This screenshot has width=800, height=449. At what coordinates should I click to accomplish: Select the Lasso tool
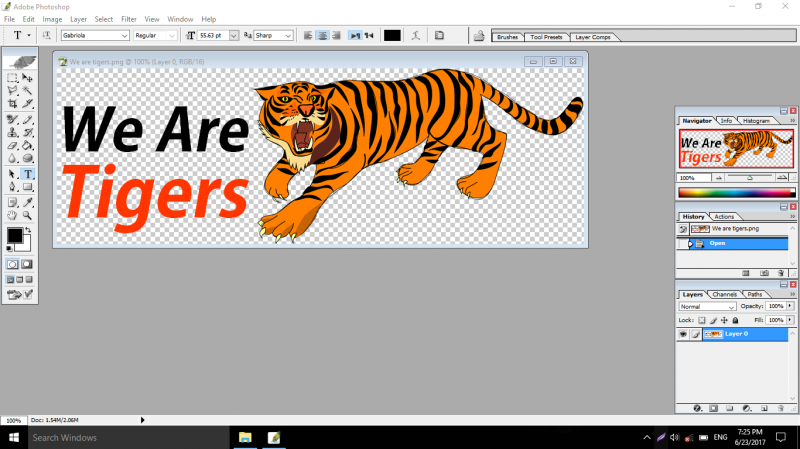point(12,91)
